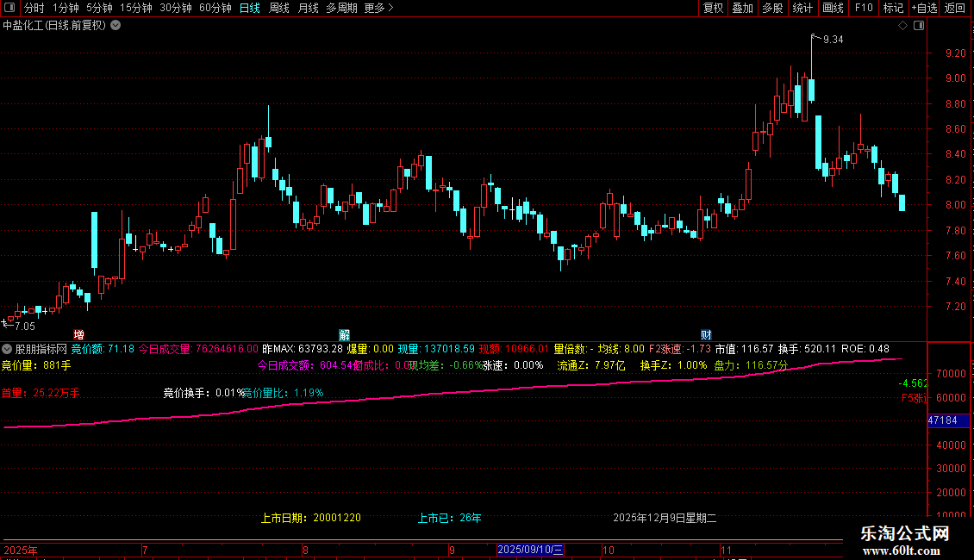Select the 60分钟 period tab
This screenshot has width=974, height=560.
(215, 8)
